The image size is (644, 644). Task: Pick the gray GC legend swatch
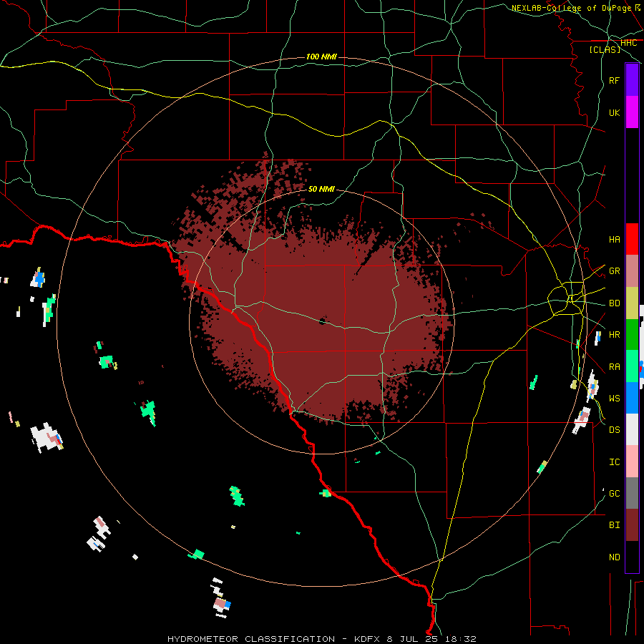[632, 493]
